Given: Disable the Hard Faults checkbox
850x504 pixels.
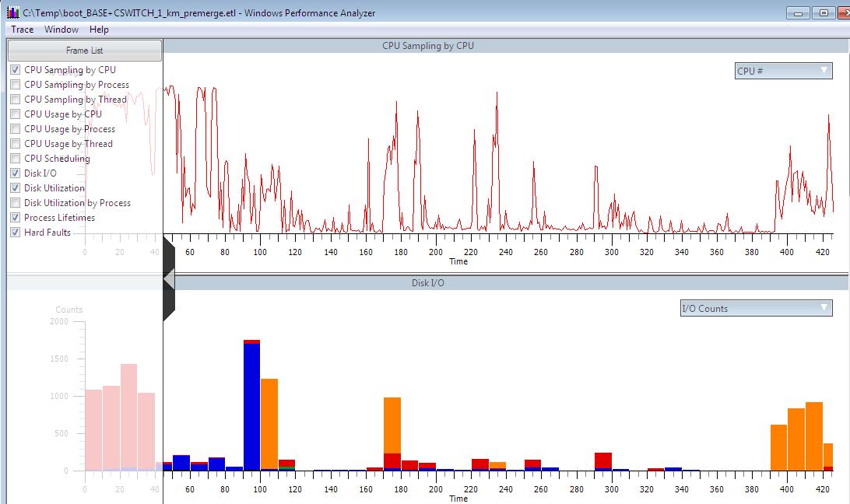Looking at the screenshot, I should click(15, 233).
